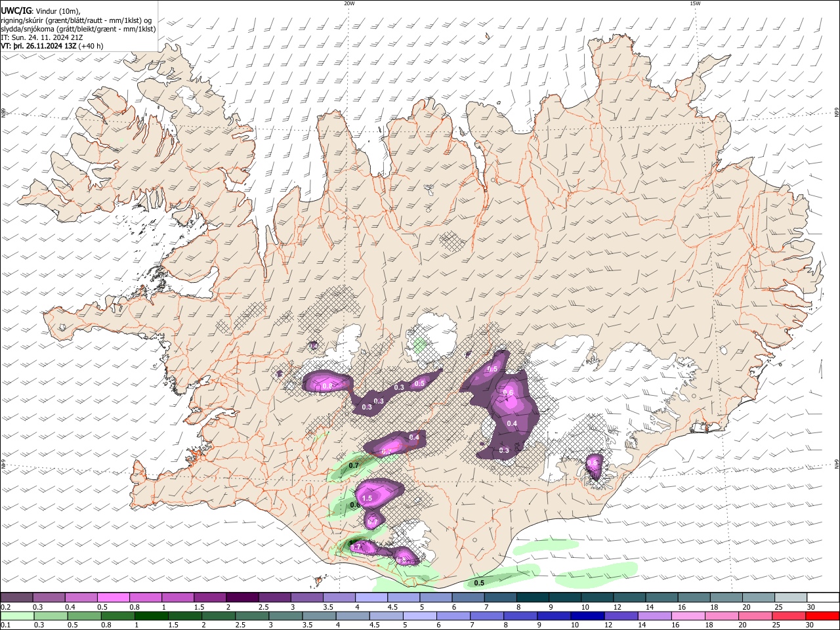Click the 20W longitude label

[349, 3]
